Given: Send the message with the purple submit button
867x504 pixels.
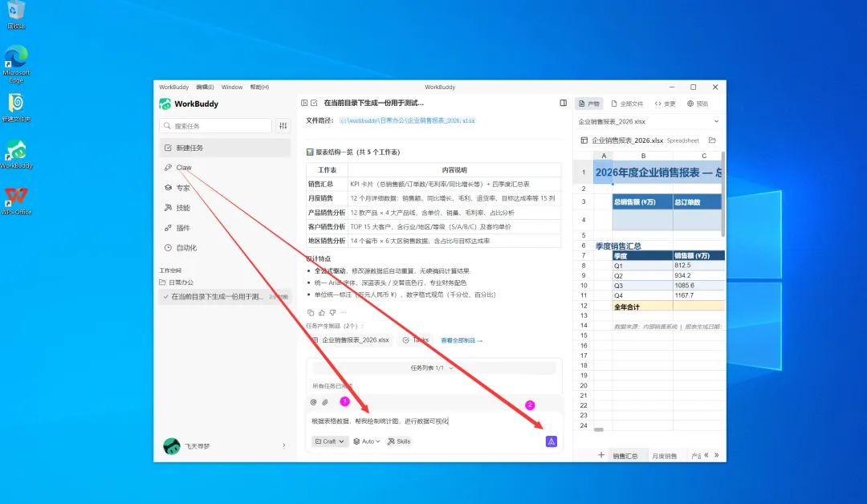Looking at the screenshot, I should pos(552,441).
